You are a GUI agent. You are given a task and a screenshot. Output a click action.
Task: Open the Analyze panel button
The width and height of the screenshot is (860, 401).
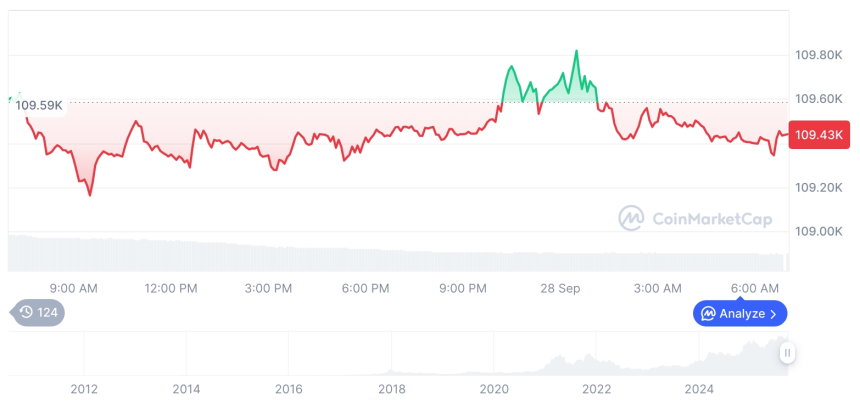[x=739, y=313]
